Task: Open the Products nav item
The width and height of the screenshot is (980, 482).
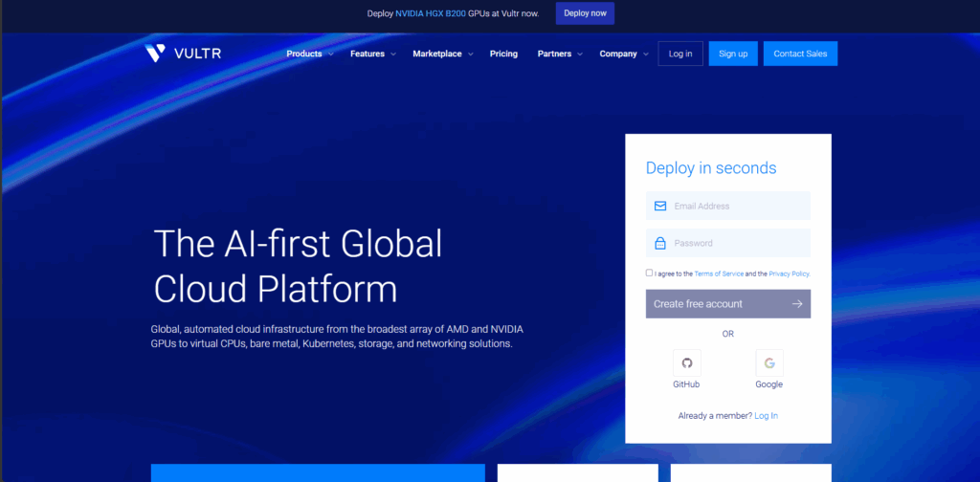Action: tap(304, 54)
